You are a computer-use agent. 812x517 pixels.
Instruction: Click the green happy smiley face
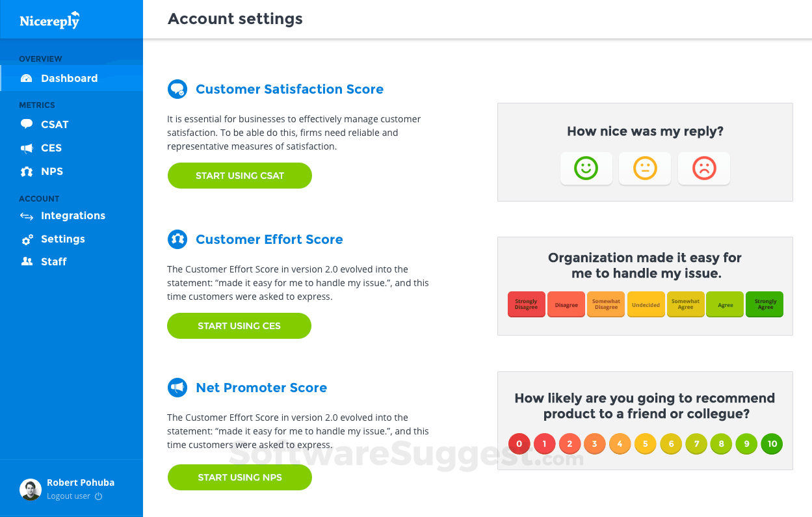[x=586, y=168]
